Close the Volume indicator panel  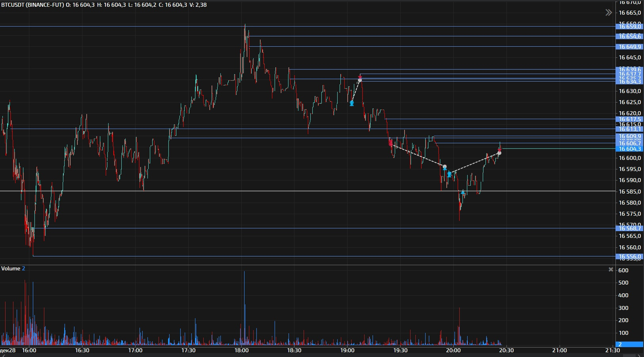611,269
